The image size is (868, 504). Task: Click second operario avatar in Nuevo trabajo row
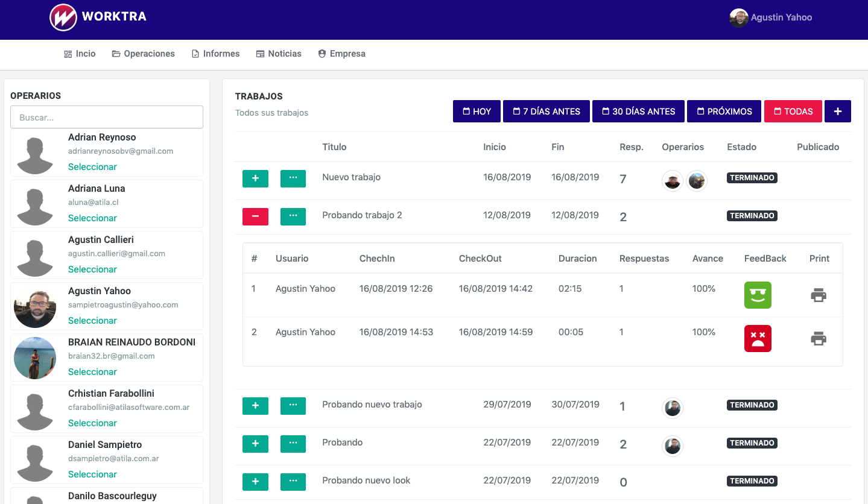coord(697,181)
